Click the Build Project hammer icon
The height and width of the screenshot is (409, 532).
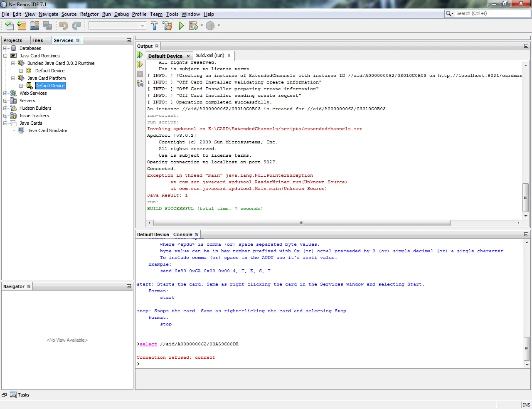(154, 26)
